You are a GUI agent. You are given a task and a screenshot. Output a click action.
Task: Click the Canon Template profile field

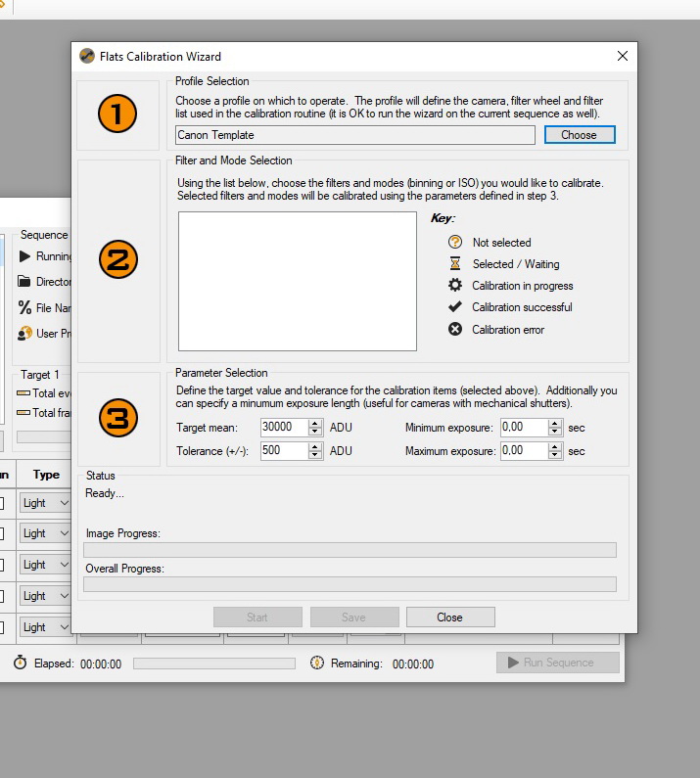click(x=355, y=135)
